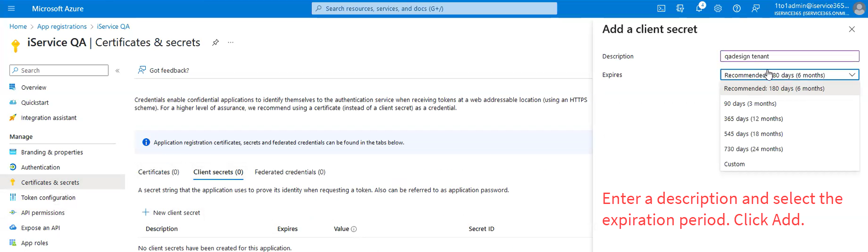Open the portal hamburger menu
Screen dimensions: 868x252
[x=11, y=9]
